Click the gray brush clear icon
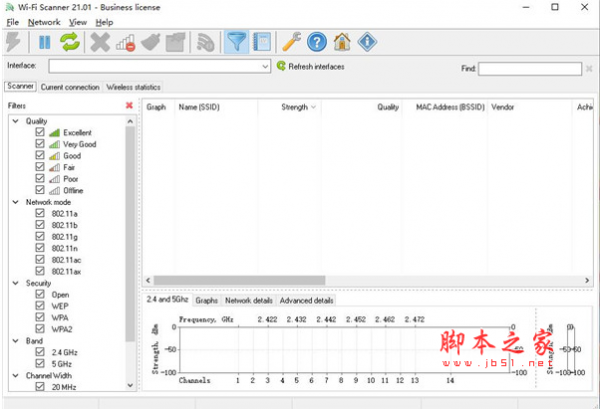This screenshot has width=600, height=409. click(151, 42)
